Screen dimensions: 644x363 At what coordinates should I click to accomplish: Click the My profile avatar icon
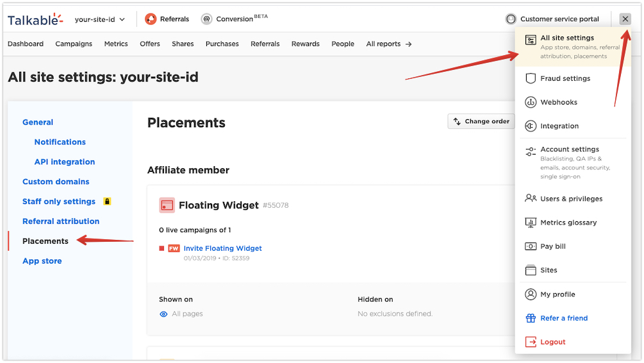pyautogui.click(x=531, y=294)
